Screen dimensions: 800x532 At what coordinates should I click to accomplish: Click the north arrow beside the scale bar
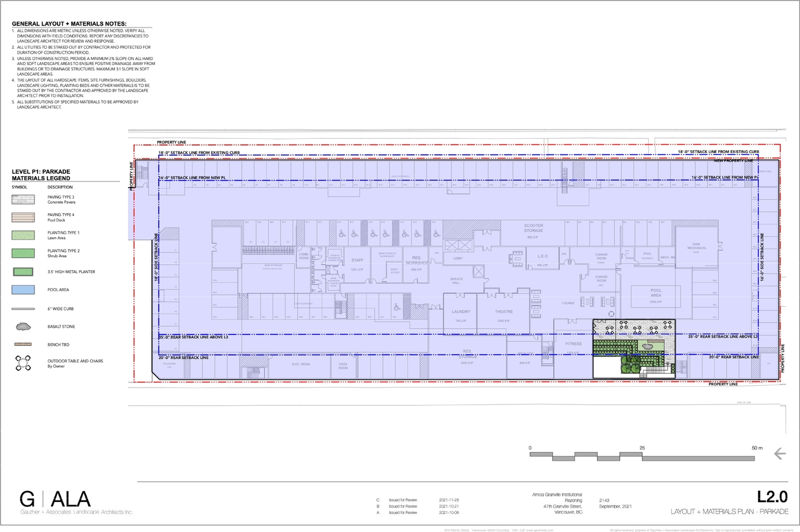click(779, 454)
